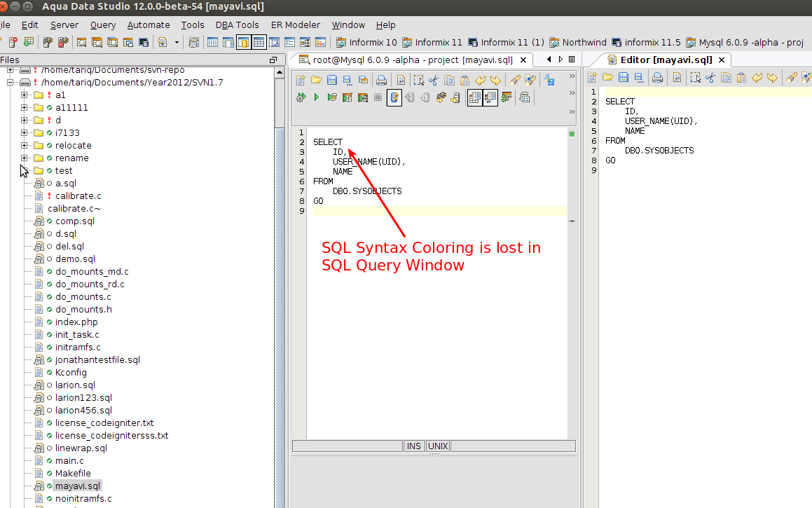Toggle the INS insert mode indicator
This screenshot has width=812, height=508.
point(414,446)
